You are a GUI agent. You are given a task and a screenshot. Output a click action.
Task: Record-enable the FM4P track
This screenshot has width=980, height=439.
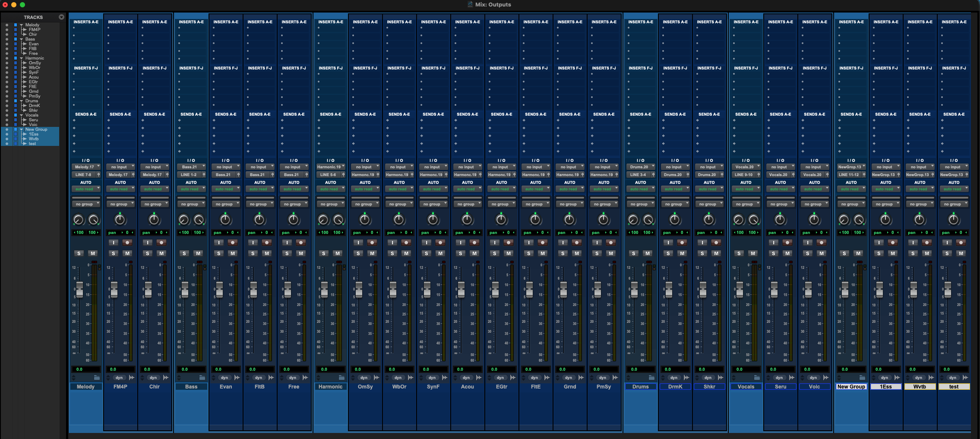127,242
